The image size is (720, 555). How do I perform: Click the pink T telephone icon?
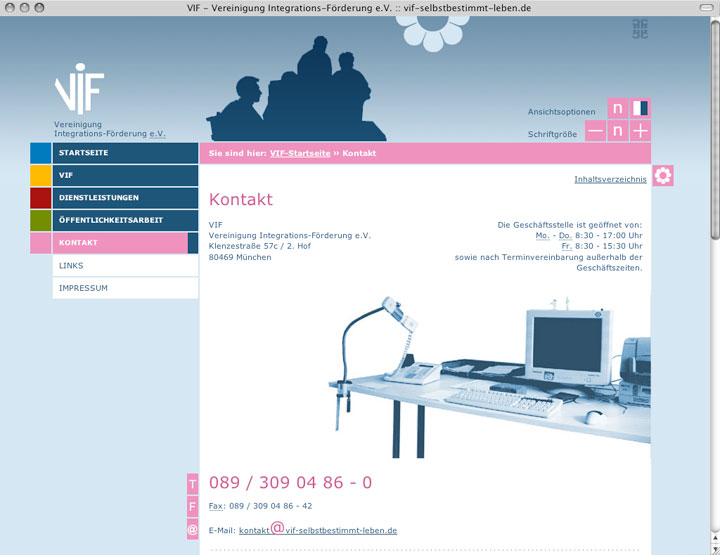tap(193, 484)
